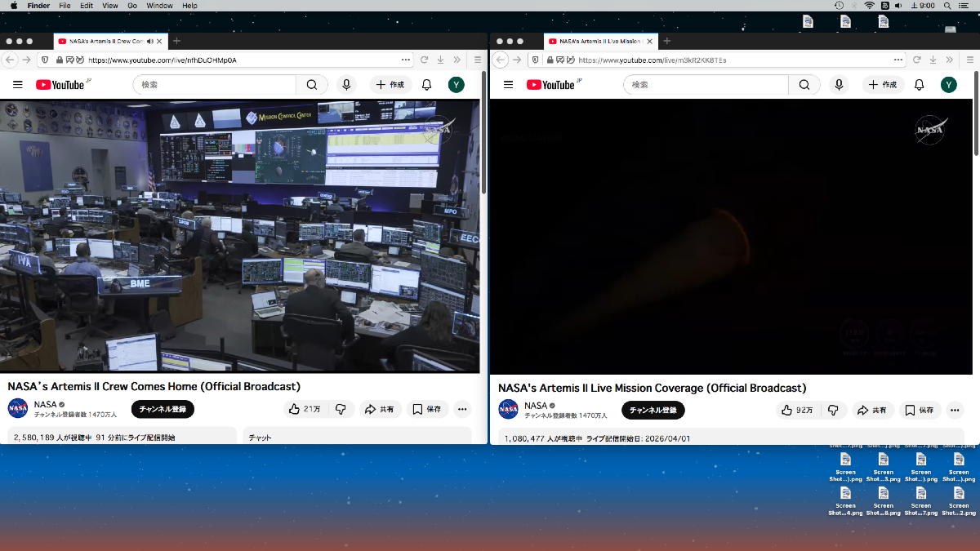Screen dimensions: 980x551
Task: Open the 作成 create menu in right window
Action: pos(882,85)
